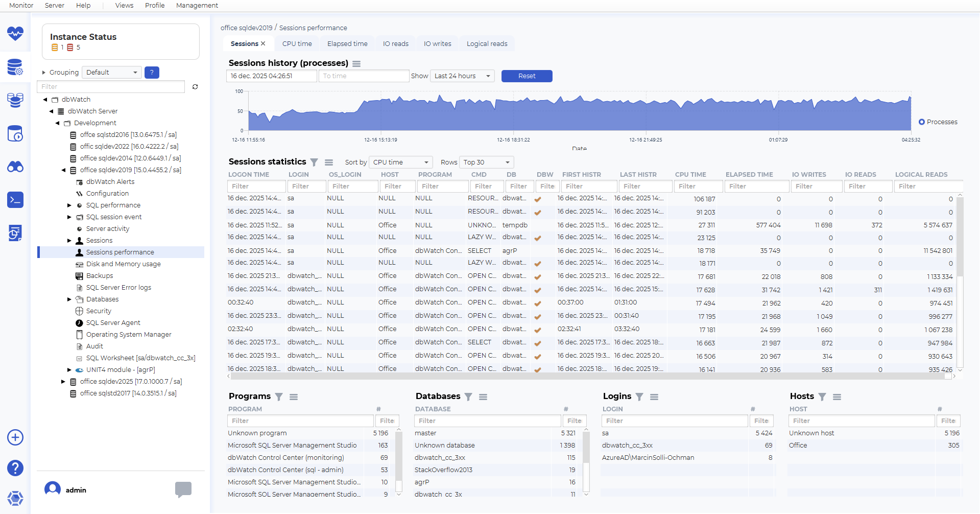
Task: Open the Sort by CPU time dropdown
Action: point(400,162)
